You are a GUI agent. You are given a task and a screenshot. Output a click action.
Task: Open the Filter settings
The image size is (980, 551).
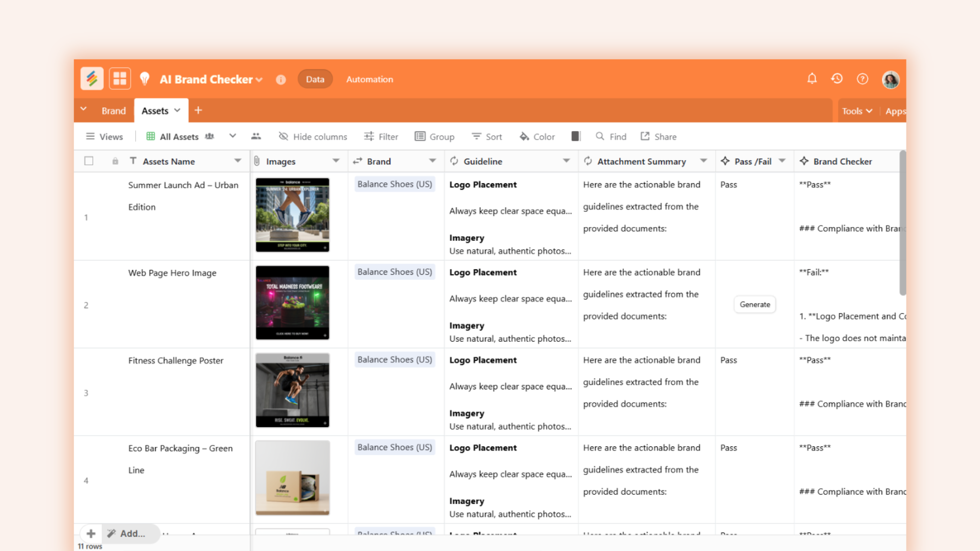pyautogui.click(x=381, y=136)
